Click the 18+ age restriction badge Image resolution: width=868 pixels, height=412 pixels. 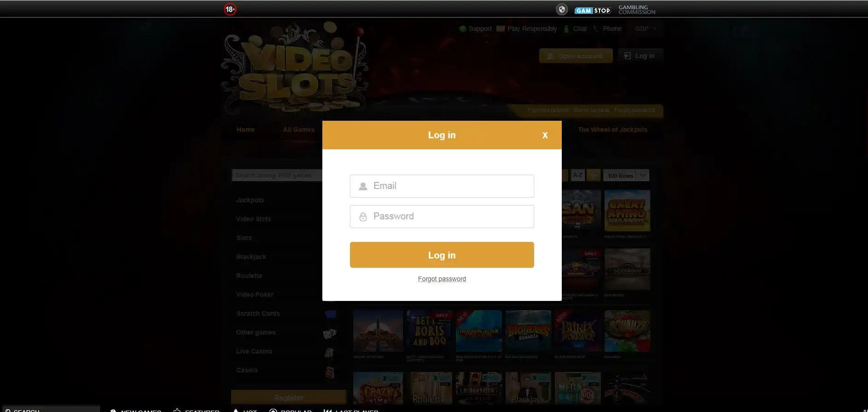point(230,9)
